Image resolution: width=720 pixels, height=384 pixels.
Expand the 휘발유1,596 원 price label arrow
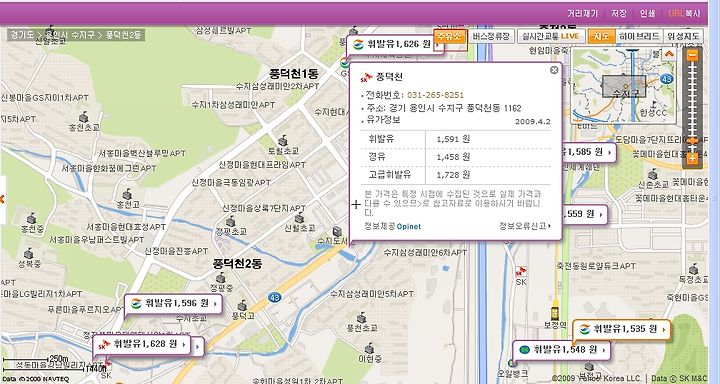click(x=215, y=304)
